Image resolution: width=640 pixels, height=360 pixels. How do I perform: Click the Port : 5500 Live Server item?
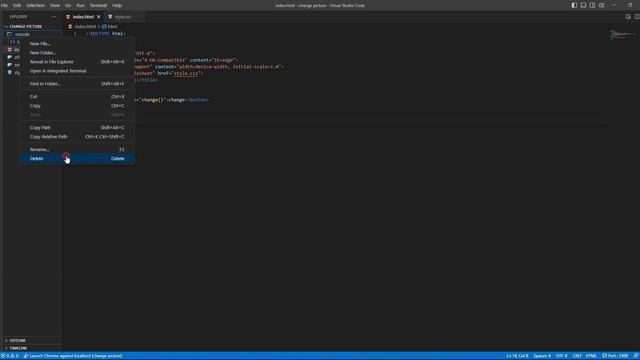pos(615,356)
